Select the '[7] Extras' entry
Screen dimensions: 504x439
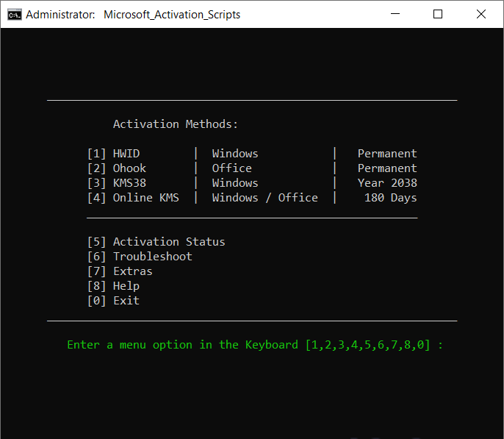point(120,271)
